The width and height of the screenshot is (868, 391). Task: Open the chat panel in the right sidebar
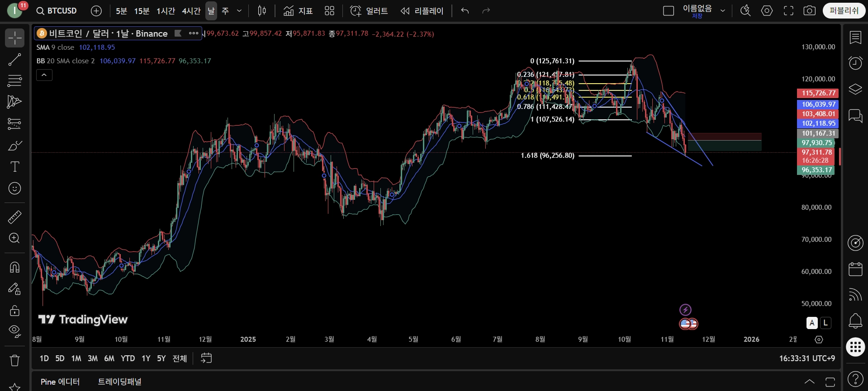[855, 116]
